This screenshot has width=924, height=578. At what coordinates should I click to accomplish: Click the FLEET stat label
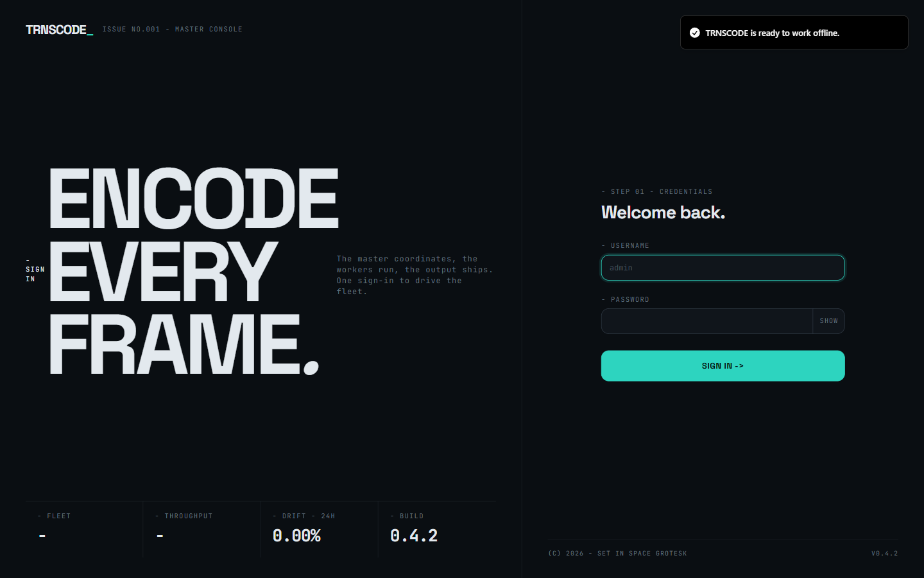tap(55, 516)
